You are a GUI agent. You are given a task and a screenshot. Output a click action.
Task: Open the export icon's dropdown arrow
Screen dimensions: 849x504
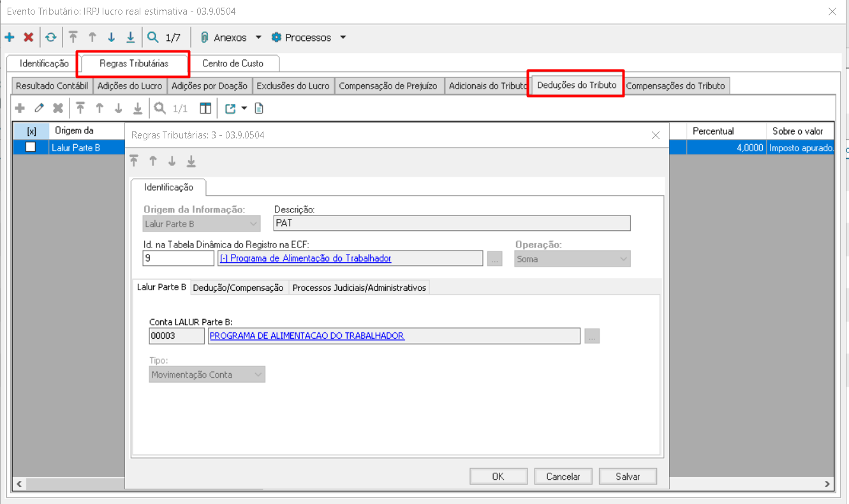point(244,108)
